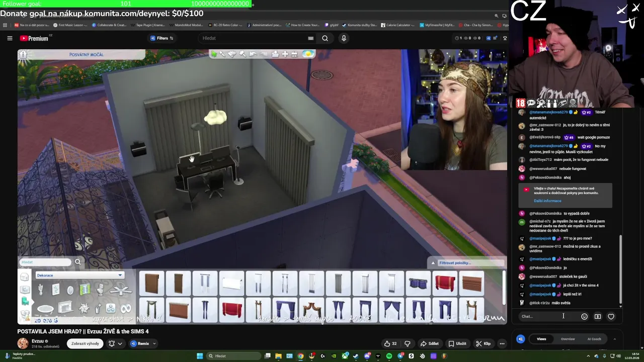Open File Explorer from the taskbar

[x=278, y=356]
